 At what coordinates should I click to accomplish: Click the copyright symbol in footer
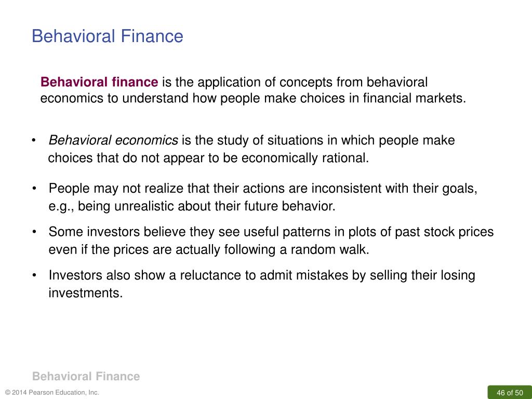pos(8,393)
